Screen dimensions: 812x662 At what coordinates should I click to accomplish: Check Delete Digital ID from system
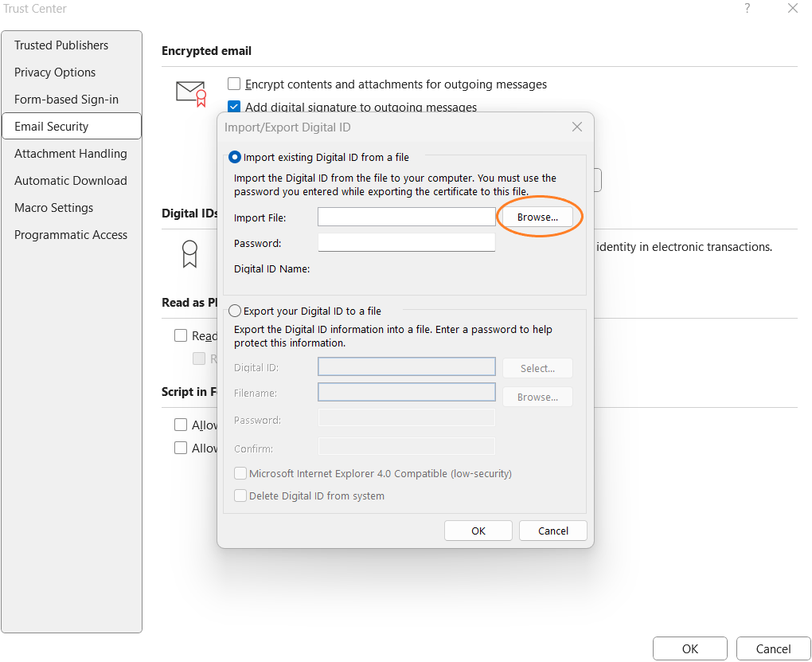[x=240, y=496]
